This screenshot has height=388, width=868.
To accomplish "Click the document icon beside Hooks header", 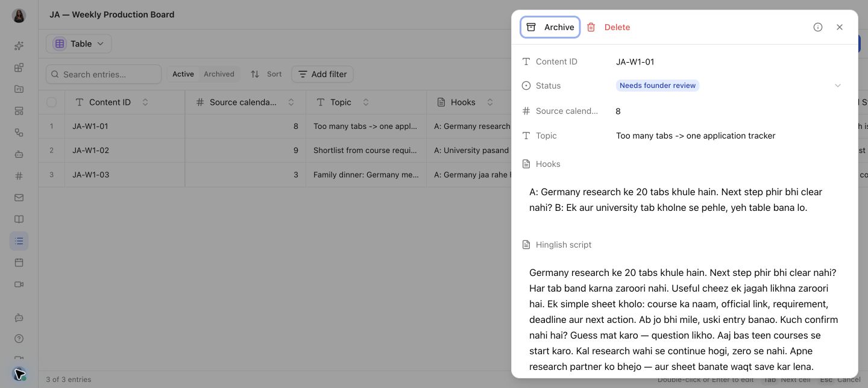I will click(441, 102).
